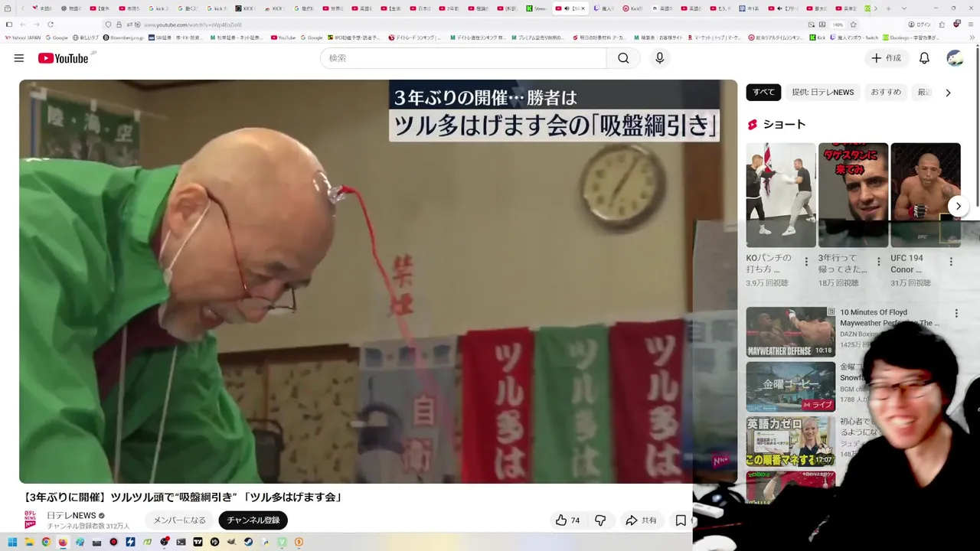Reload the page with refresh icon
The height and width of the screenshot is (551, 980).
(51, 24)
